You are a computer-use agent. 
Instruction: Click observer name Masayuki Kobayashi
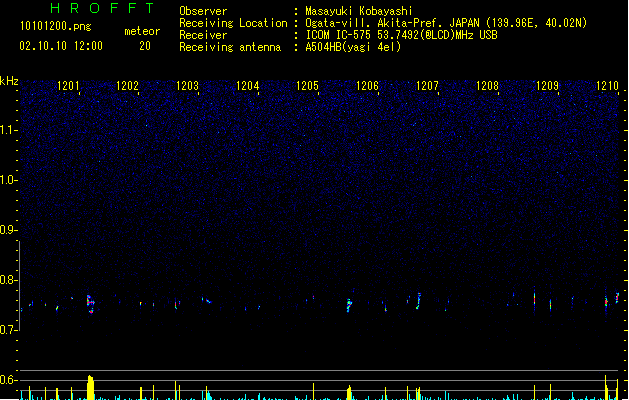click(359, 11)
